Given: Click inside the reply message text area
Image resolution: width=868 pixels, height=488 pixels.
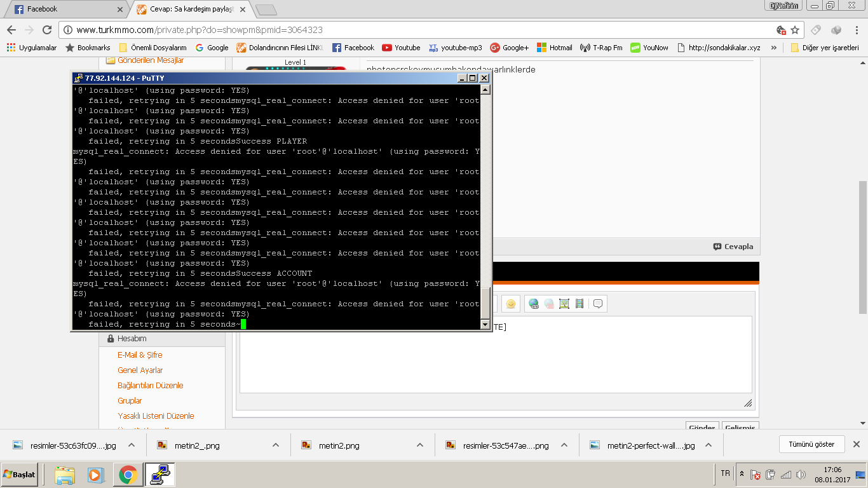Looking at the screenshot, I should tap(496, 355).
